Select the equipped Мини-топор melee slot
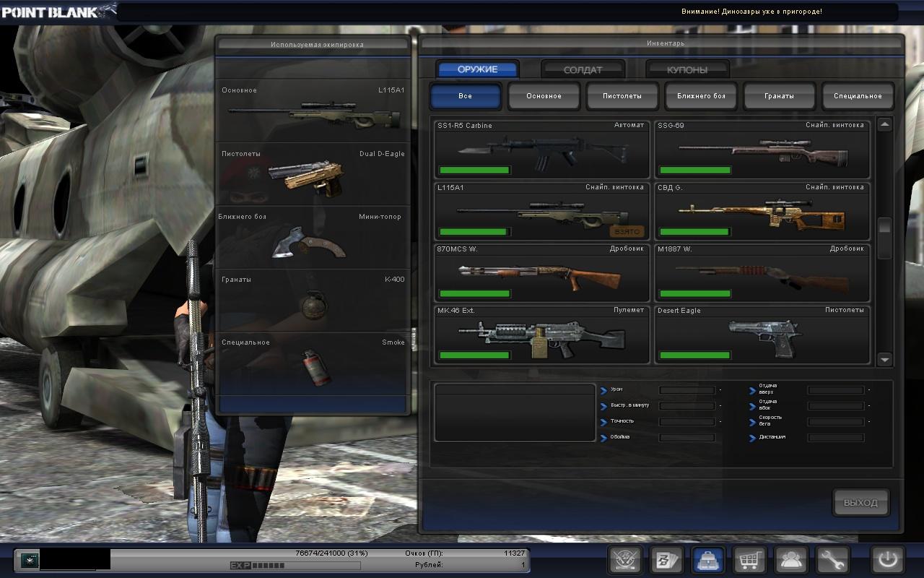Viewport: 924px width, 578px height. coord(313,238)
